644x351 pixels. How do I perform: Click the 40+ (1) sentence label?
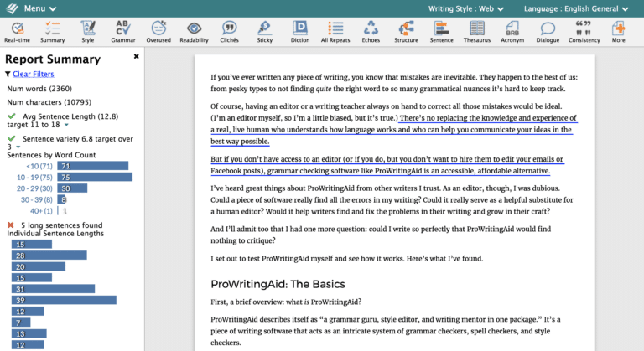(41, 210)
